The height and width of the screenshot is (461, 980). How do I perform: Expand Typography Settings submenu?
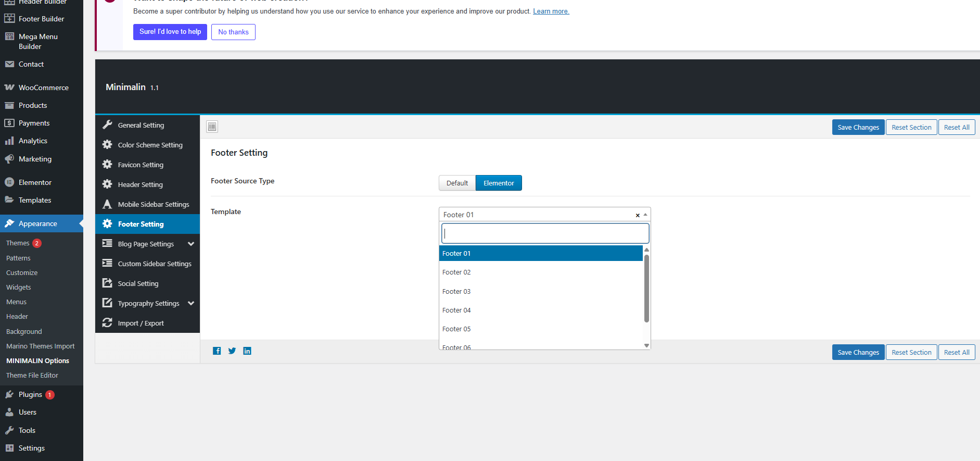click(190, 303)
